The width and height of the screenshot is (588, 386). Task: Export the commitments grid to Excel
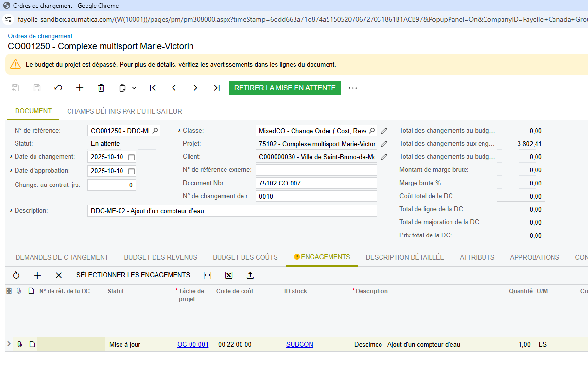pos(229,275)
